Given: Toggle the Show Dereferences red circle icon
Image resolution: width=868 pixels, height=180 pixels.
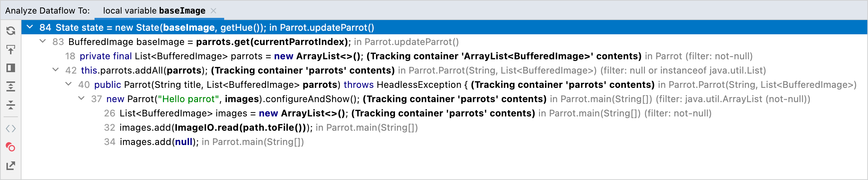Looking at the screenshot, I should coord(11,147).
